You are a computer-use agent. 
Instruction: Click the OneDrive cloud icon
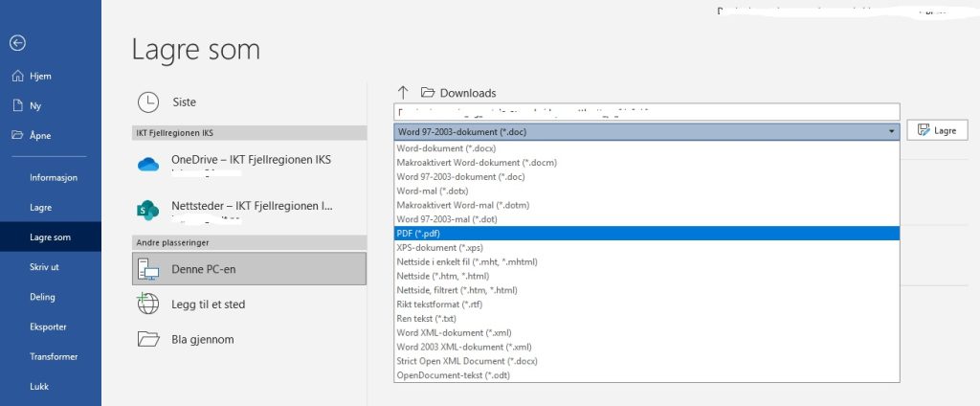tap(148, 165)
